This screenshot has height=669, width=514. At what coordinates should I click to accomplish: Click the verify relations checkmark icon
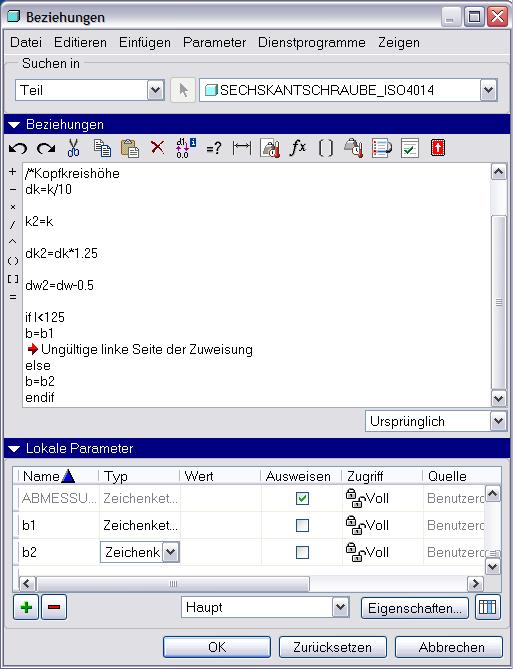pyautogui.click(x=409, y=148)
